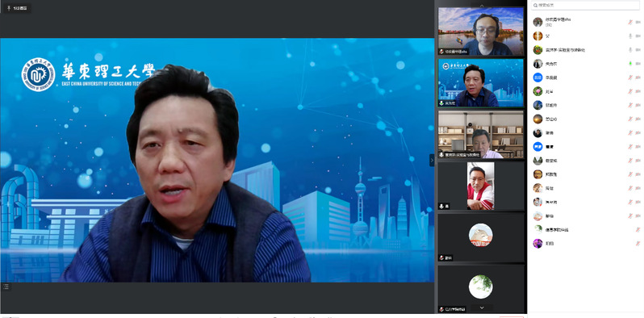Unmute the host's red muted microphone icon
Viewport: 644px width, 318px height.
point(630,22)
